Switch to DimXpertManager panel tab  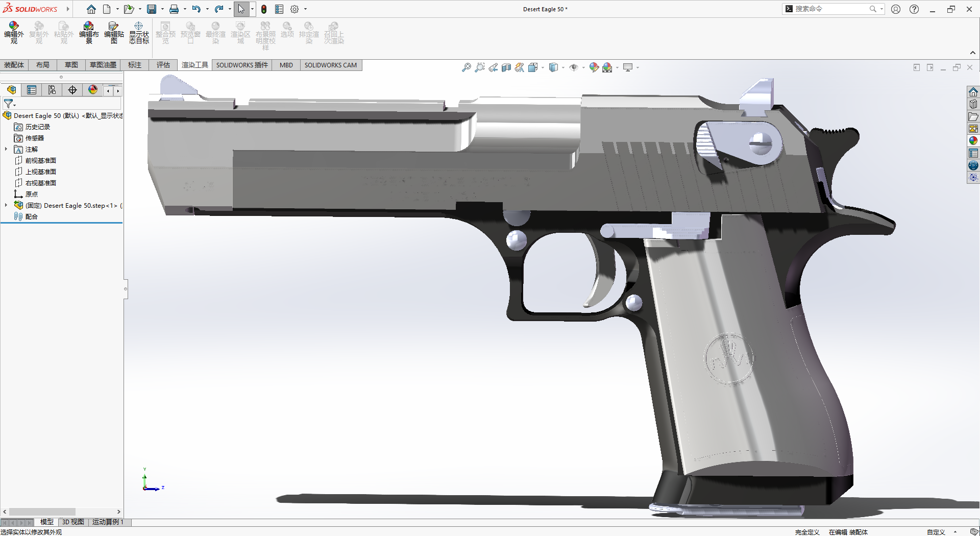pos(72,90)
